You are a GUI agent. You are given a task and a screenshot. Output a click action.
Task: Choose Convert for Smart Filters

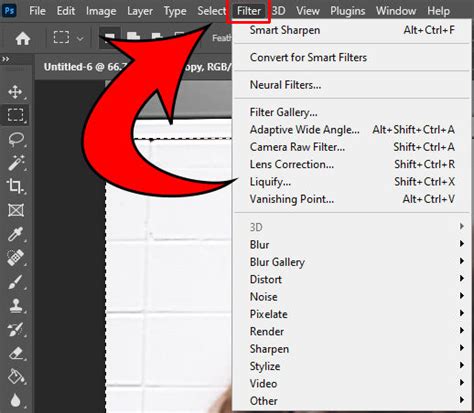pos(352,57)
